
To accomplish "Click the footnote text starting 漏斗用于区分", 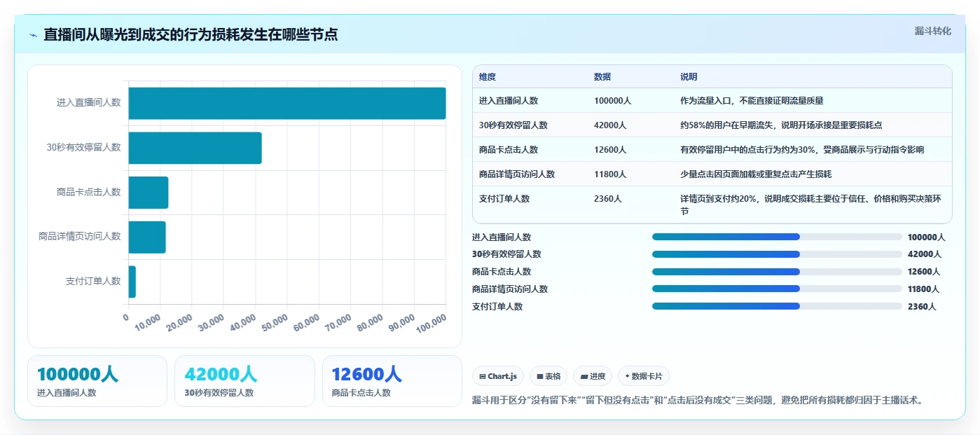I will tap(698, 401).
